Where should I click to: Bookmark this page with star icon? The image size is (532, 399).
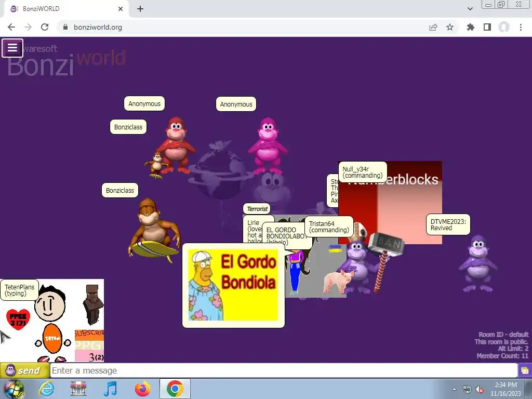tap(450, 27)
